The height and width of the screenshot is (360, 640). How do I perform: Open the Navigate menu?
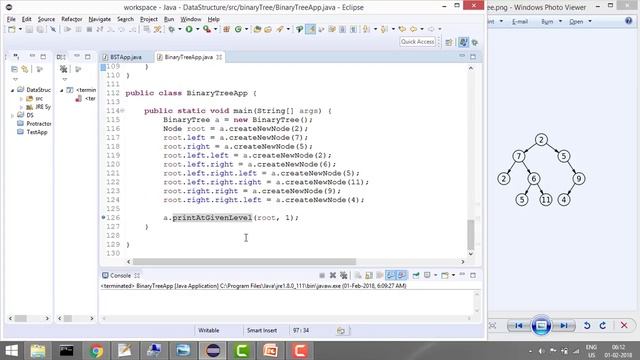point(100,19)
